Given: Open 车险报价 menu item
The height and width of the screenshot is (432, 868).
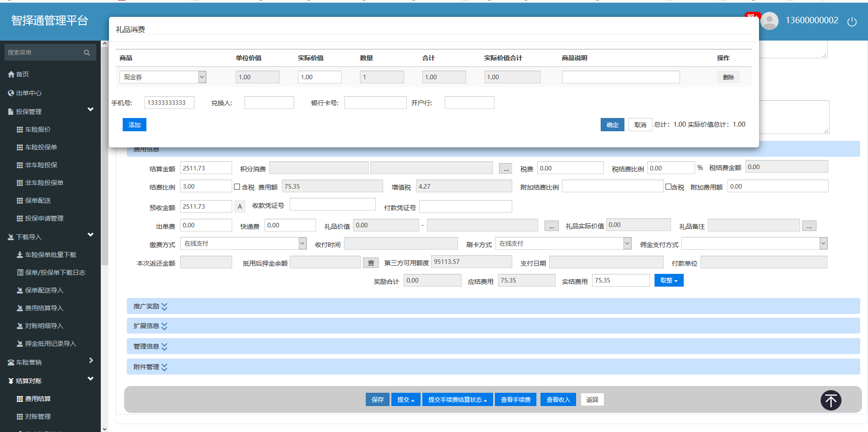Looking at the screenshot, I should click(38, 130).
